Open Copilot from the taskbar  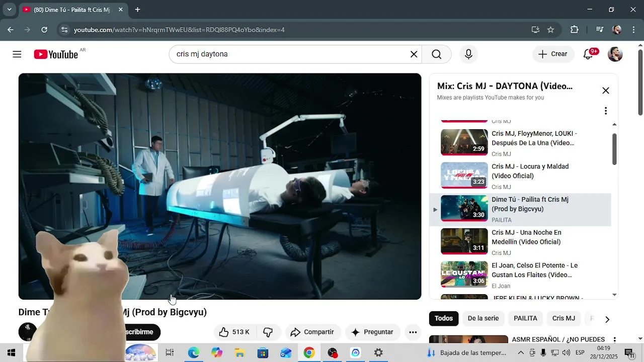click(x=217, y=352)
